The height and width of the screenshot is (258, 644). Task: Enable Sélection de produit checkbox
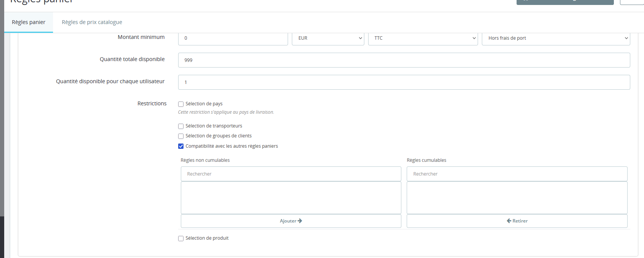click(x=181, y=239)
